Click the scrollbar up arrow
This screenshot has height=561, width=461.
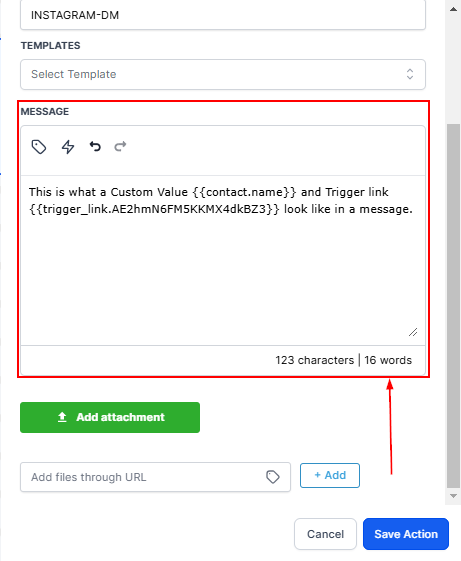[x=453, y=9]
